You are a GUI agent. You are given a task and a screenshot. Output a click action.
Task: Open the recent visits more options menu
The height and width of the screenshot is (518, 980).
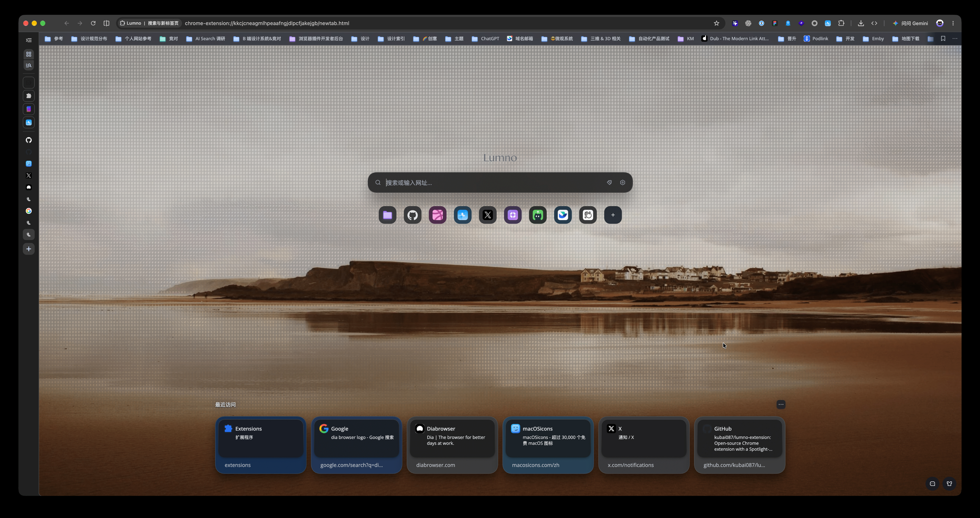pyautogui.click(x=781, y=404)
